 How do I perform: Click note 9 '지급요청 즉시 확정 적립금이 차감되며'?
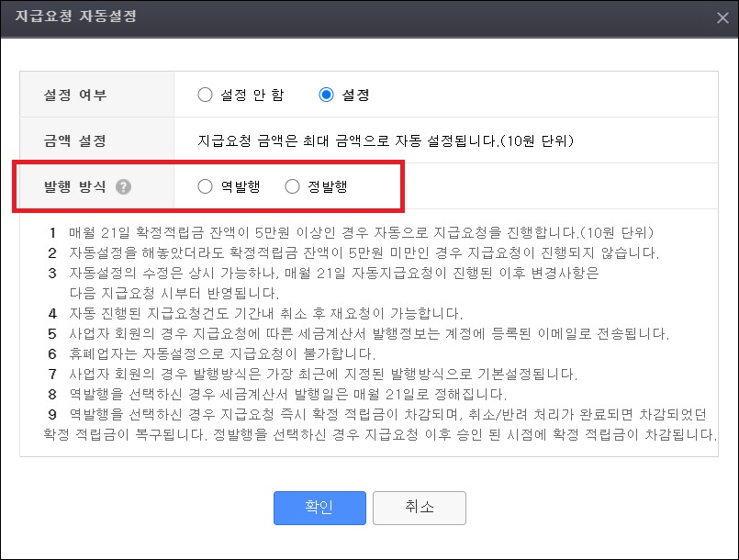click(380, 424)
